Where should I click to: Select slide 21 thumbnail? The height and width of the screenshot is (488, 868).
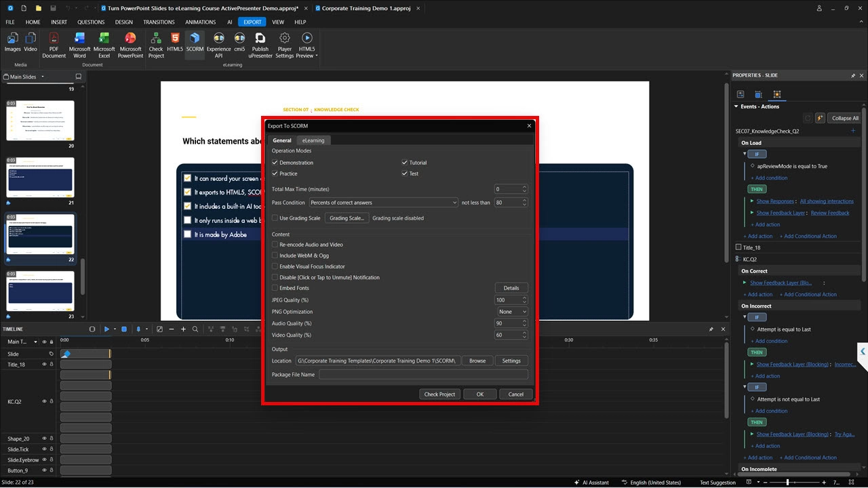click(40, 178)
